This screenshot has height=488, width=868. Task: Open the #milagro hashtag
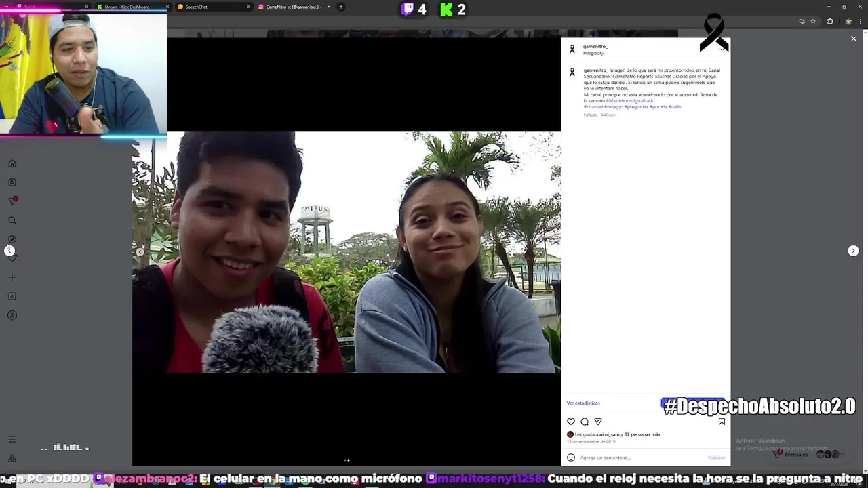[614, 106]
